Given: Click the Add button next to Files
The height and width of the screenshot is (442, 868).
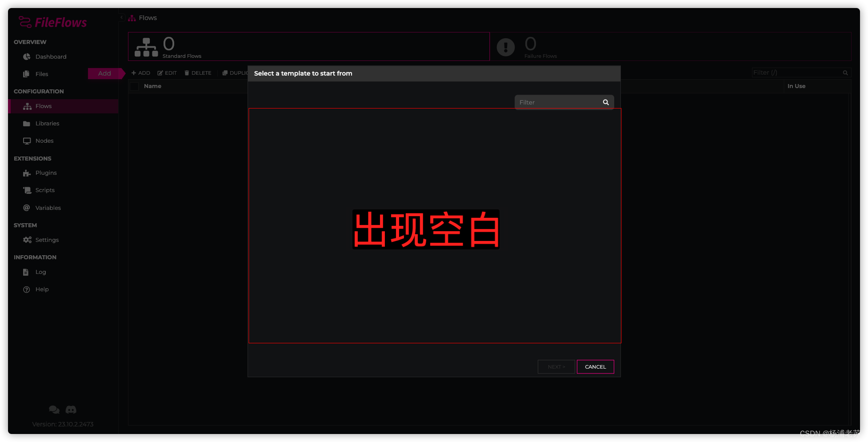Looking at the screenshot, I should pyautogui.click(x=104, y=73).
